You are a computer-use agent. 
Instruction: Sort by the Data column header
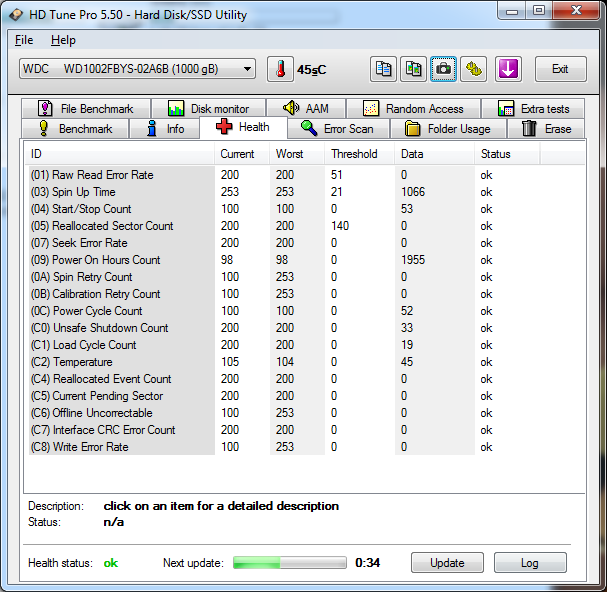point(435,154)
